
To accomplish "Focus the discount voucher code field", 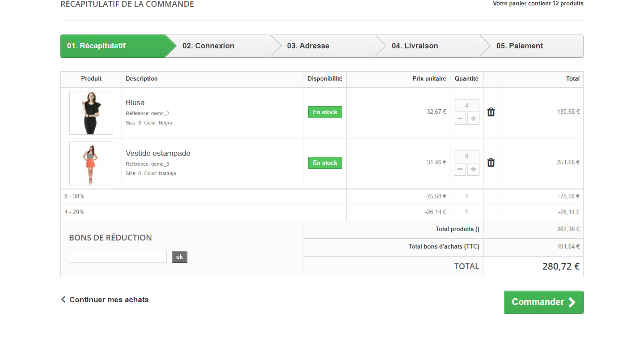I will [x=118, y=257].
